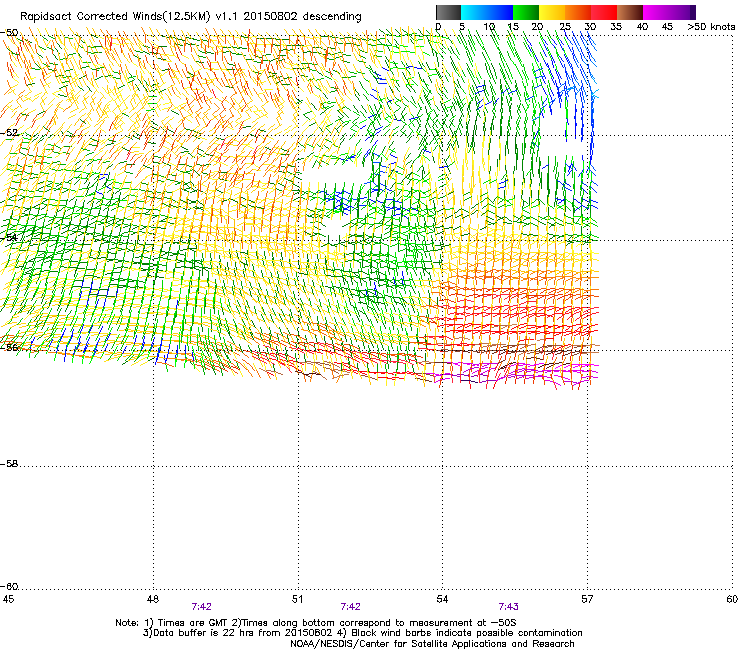
Task: Click the '-58' latitude axis label
Action: pos(9,464)
